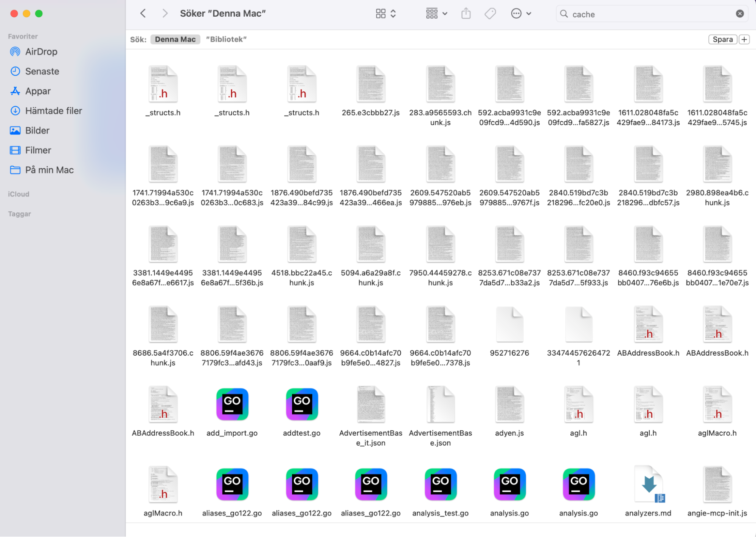The image size is (756, 537).
Task: Open the More actions ellipsis menu
Action: (x=521, y=14)
